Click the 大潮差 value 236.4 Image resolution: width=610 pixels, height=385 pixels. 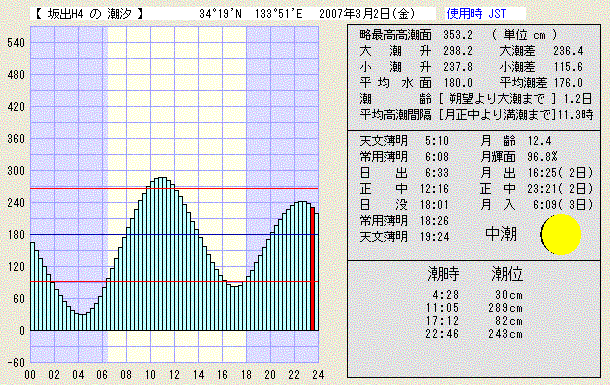[568, 51]
